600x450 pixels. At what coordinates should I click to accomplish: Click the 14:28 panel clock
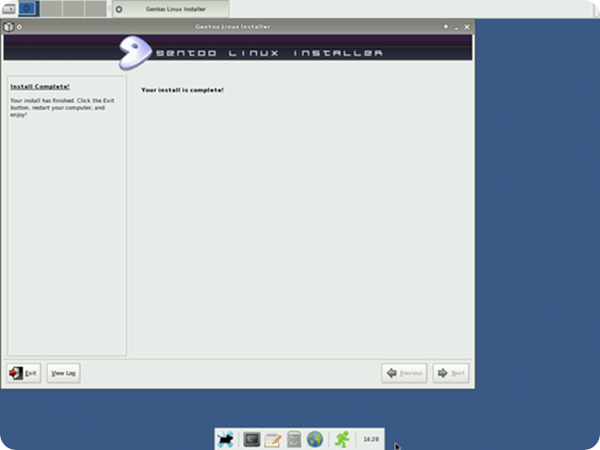(x=370, y=439)
